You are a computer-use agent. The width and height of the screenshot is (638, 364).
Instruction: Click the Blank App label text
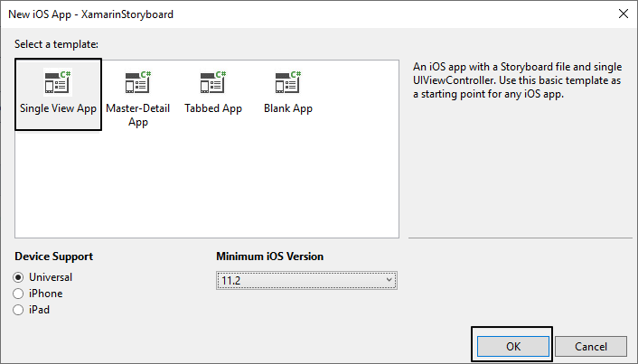coord(288,108)
